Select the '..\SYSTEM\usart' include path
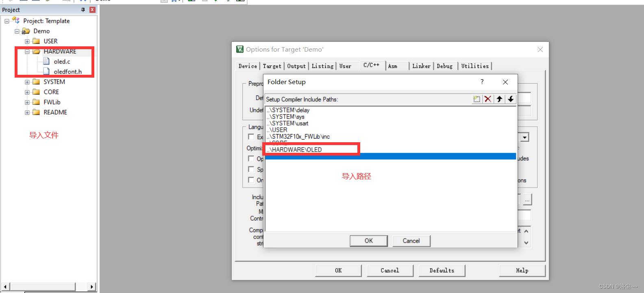Viewport: 644px width, 293px height. (287, 123)
